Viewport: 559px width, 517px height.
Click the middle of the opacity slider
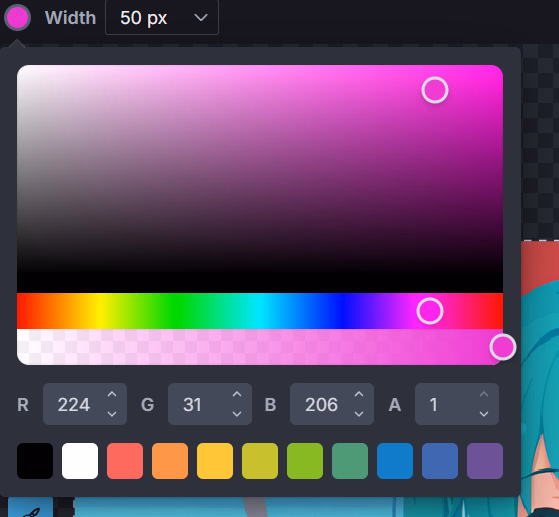260,347
